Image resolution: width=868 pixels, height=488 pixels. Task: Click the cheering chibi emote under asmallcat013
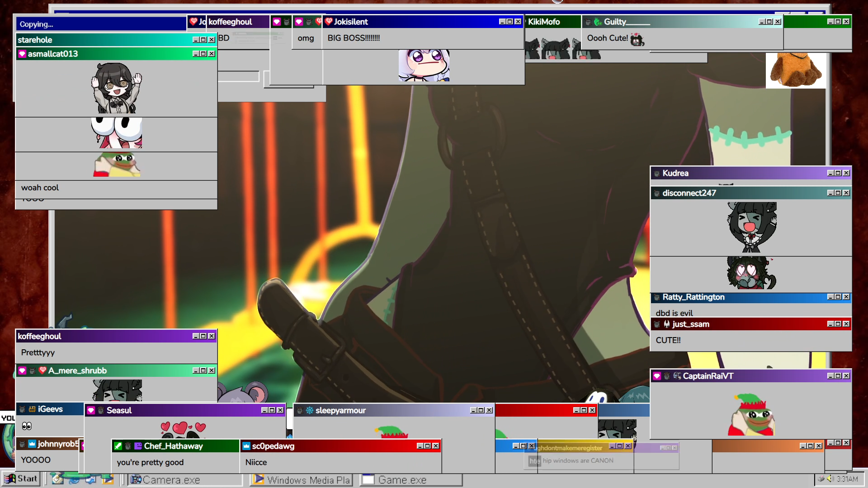coord(117,88)
